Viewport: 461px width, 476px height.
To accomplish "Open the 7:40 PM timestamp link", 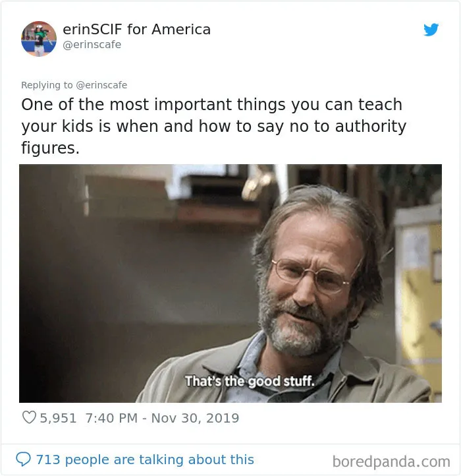I will point(111,418).
